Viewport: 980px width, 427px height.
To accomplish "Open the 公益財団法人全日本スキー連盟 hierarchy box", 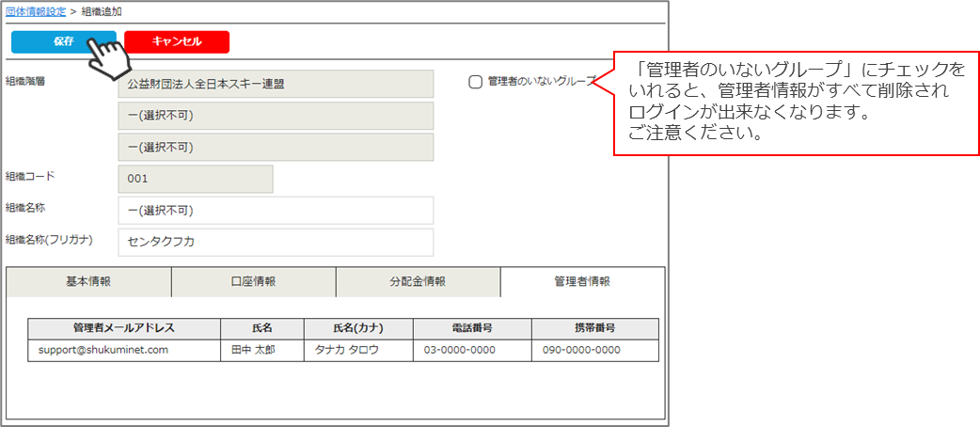I will pyautogui.click(x=276, y=84).
